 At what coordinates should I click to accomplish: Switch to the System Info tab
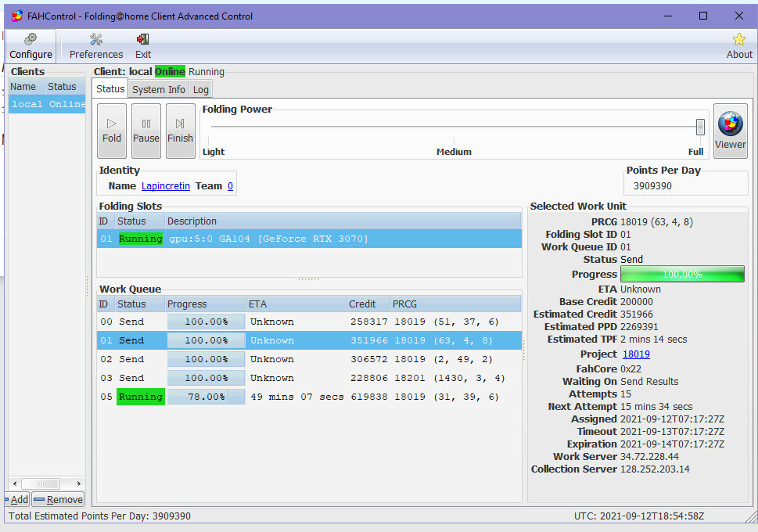tap(159, 89)
